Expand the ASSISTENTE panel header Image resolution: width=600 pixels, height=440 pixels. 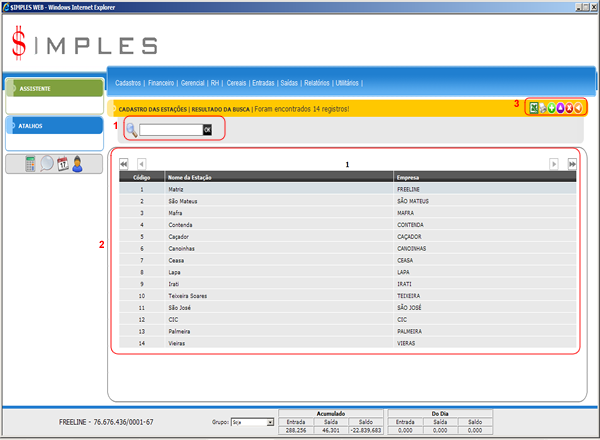[x=53, y=87]
